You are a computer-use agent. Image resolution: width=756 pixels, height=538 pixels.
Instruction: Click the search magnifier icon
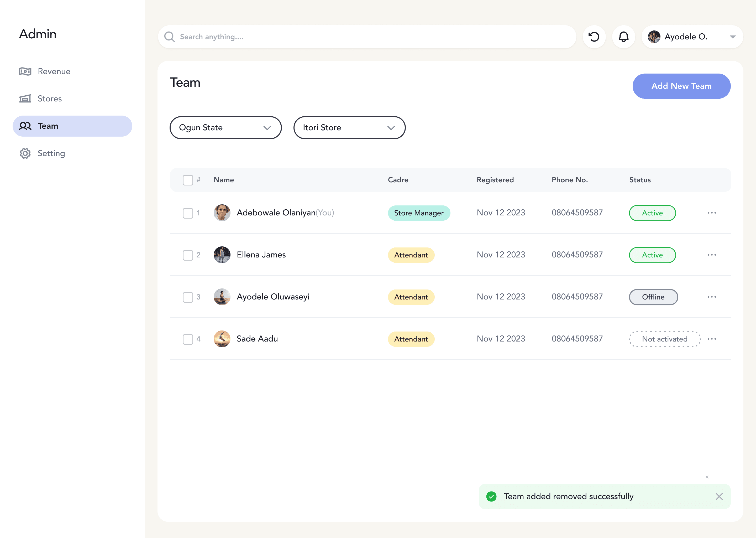click(170, 37)
